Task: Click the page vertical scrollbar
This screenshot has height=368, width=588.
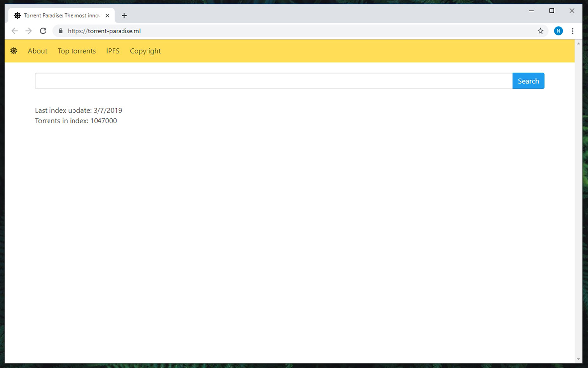Action: (x=579, y=201)
